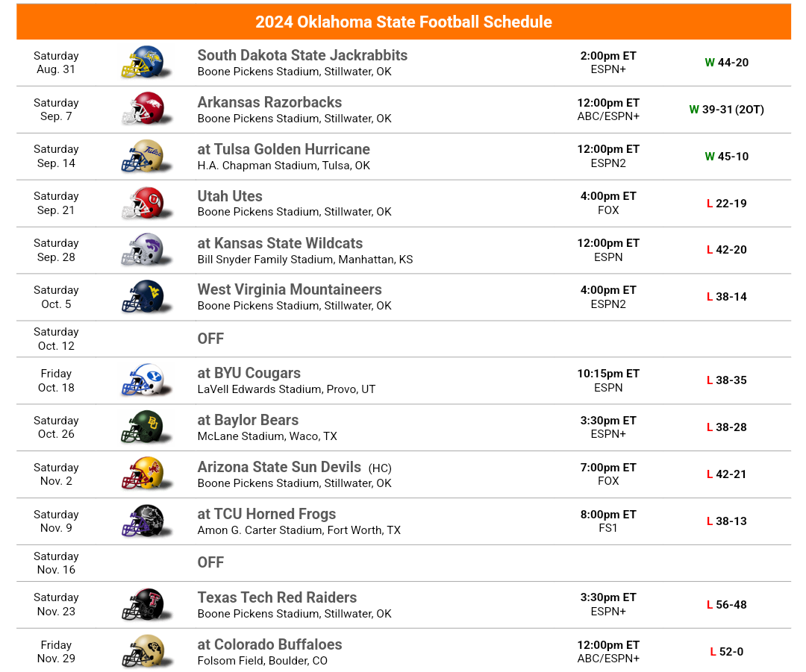Click the BYU Cougars helmet icon
Viewport: 806px width, 672px height.
(x=146, y=380)
